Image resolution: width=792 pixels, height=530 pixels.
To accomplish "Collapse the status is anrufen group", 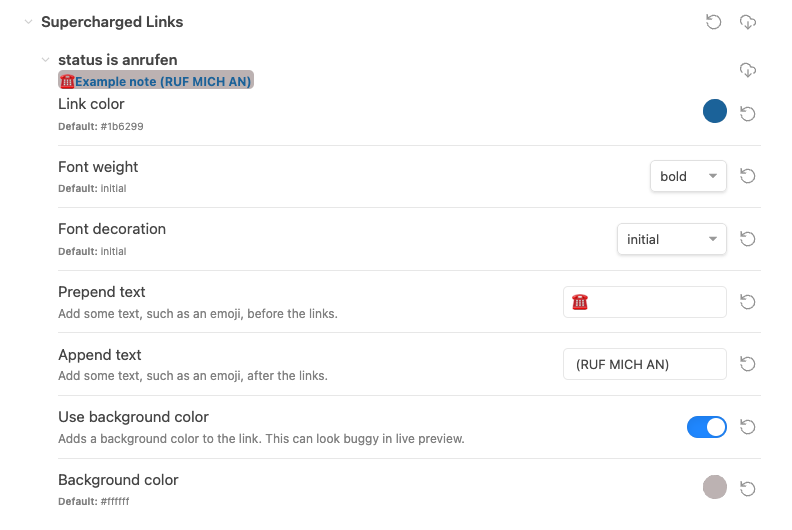I will pyautogui.click(x=45, y=60).
